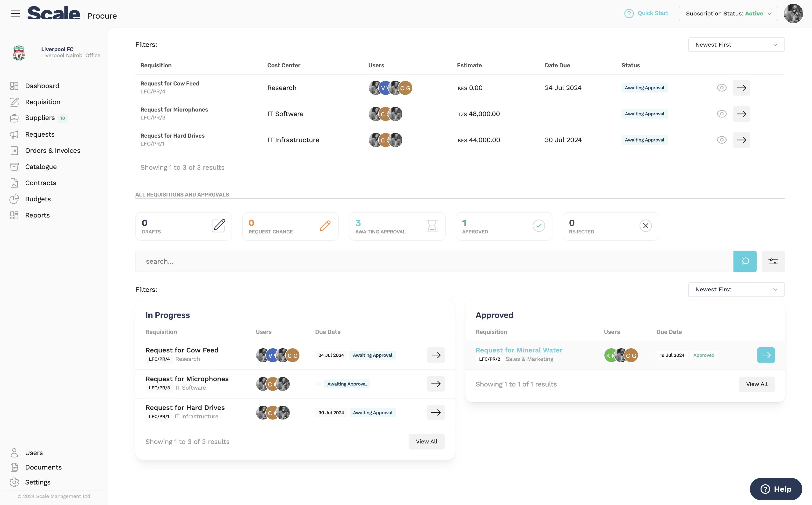
Task: Open the floating Help button
Action: [776, 489]
